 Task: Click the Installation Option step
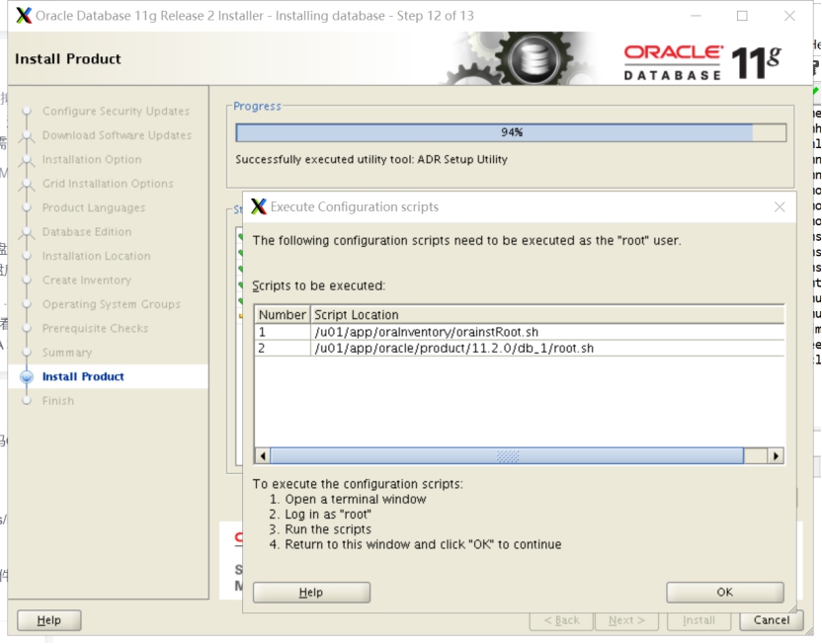point(92,160)
